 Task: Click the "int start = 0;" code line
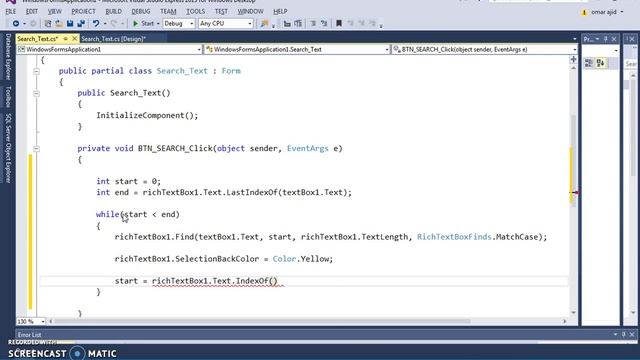129,181
